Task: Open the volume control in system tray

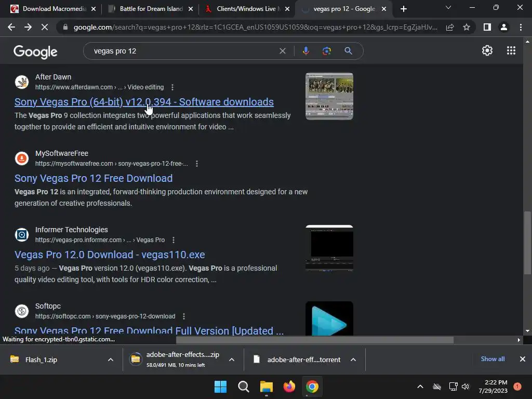Action: tap(465, 387)
